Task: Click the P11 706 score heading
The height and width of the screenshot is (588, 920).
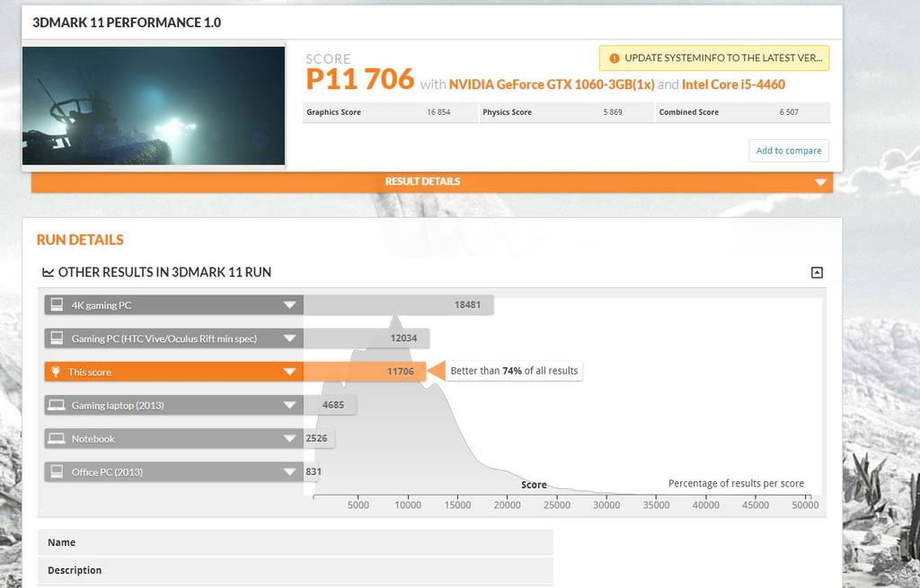Action: [x=359, y=79]
